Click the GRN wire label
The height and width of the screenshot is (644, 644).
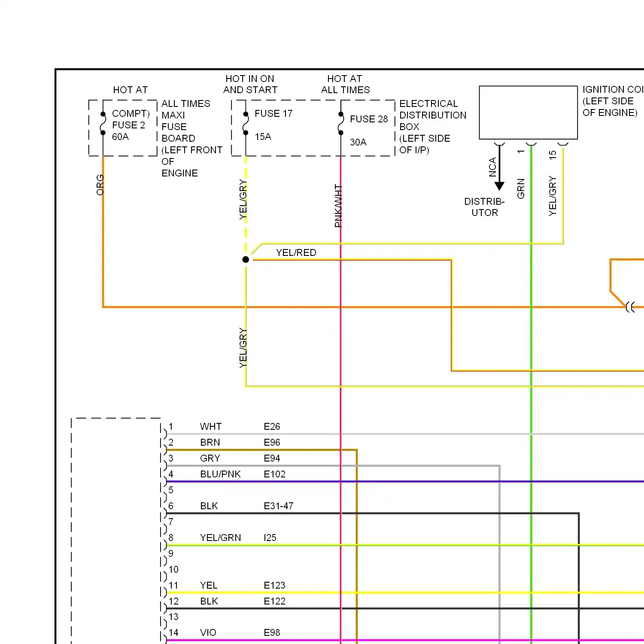tap(521, 188)
